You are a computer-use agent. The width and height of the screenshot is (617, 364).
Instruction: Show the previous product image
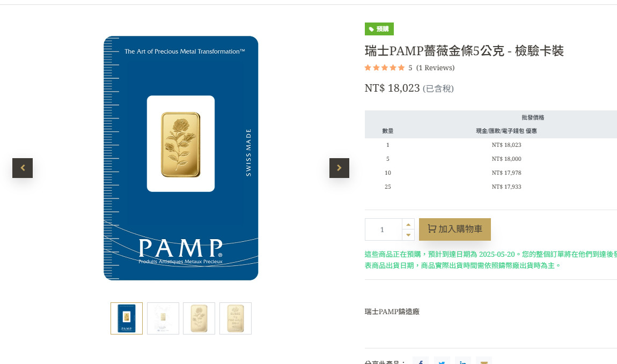click(23, 168)
